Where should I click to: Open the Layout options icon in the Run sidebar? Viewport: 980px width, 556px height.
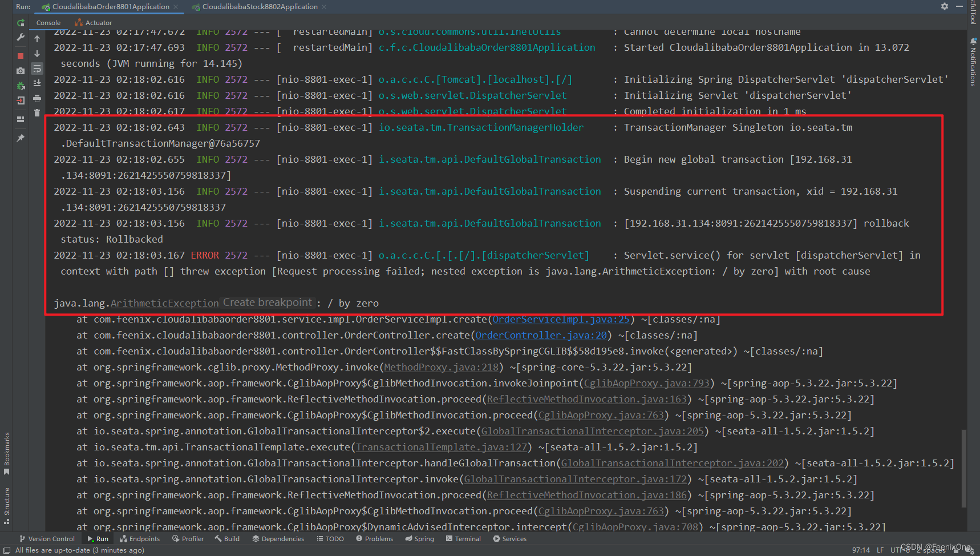click(x=21, y=119)
